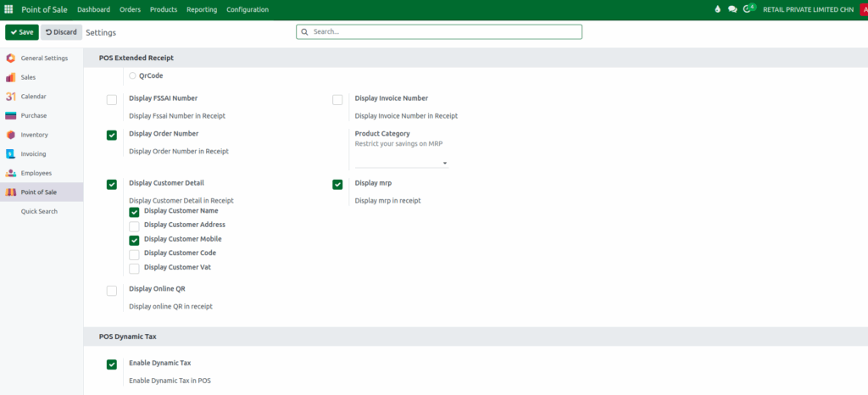Image resolution: width=868 pixels, height=395 pixels.
Task: Open the Configuration menu
Action: point(248,9)
